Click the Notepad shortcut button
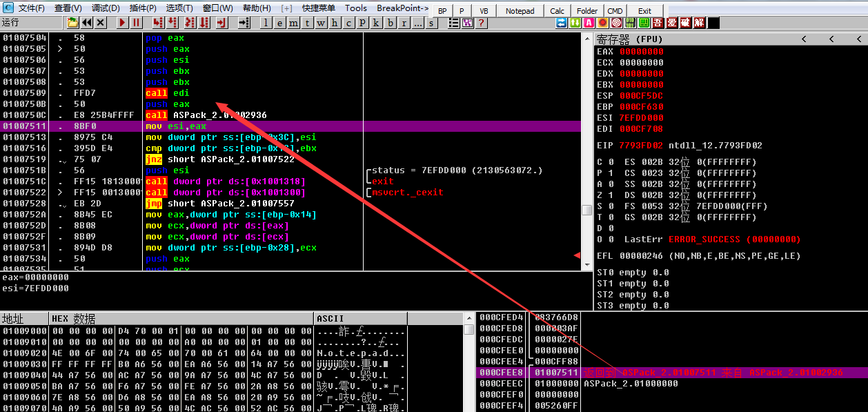Screen dimensions: 868x412 coord(520,11)
